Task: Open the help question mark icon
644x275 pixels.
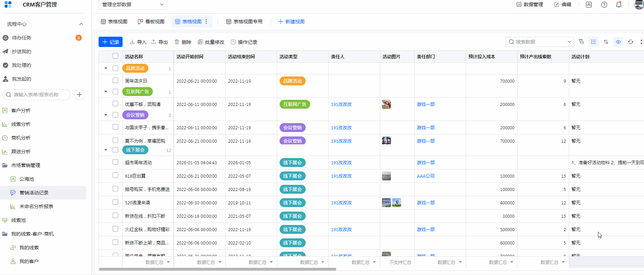Action: (604, 5)
